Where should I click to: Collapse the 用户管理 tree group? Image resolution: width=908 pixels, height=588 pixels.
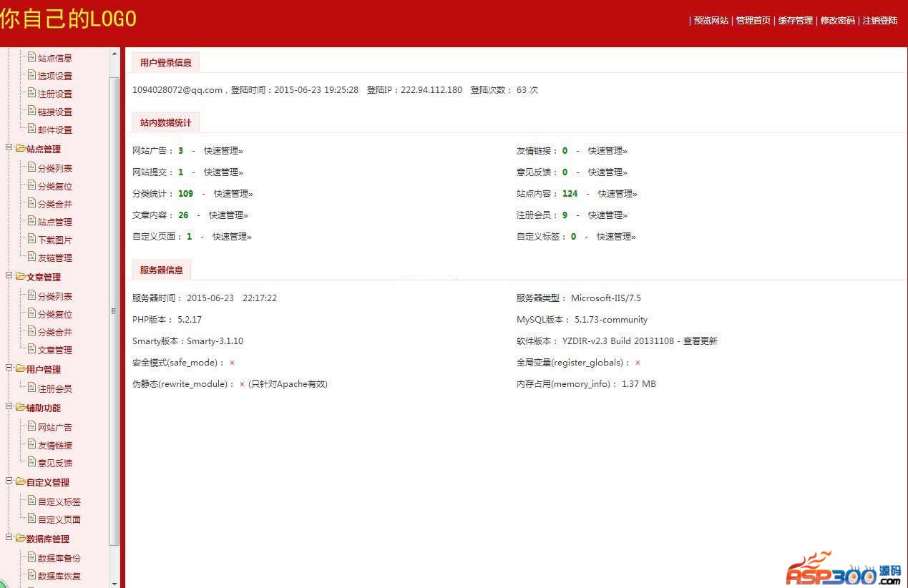[9, 368]
